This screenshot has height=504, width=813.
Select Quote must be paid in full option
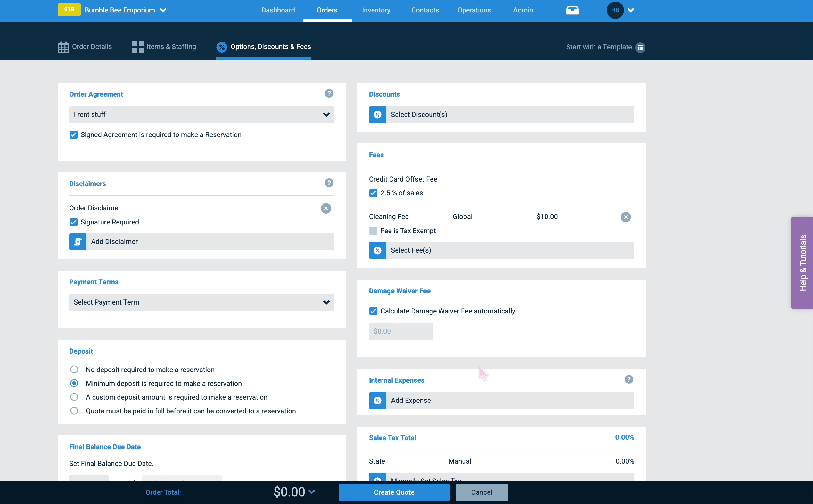[74, 411]
